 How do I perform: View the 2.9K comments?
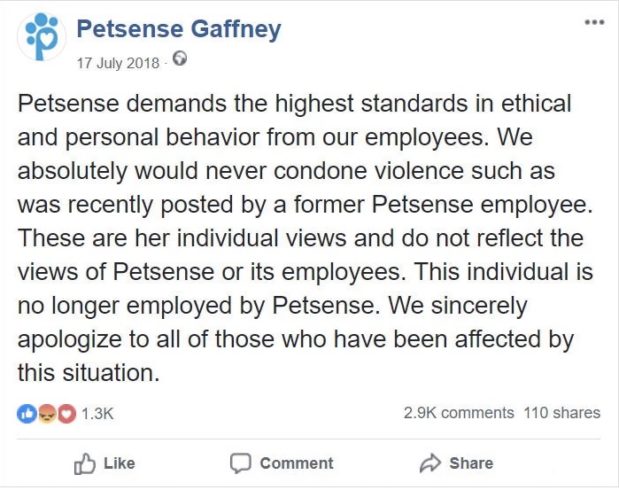click(459, 412)
